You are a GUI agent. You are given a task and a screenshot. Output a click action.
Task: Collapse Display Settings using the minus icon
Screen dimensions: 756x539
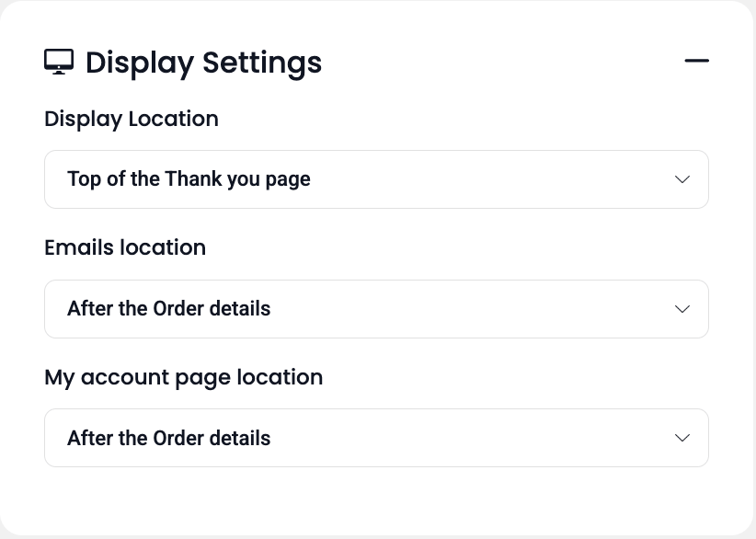coord(696,62)
